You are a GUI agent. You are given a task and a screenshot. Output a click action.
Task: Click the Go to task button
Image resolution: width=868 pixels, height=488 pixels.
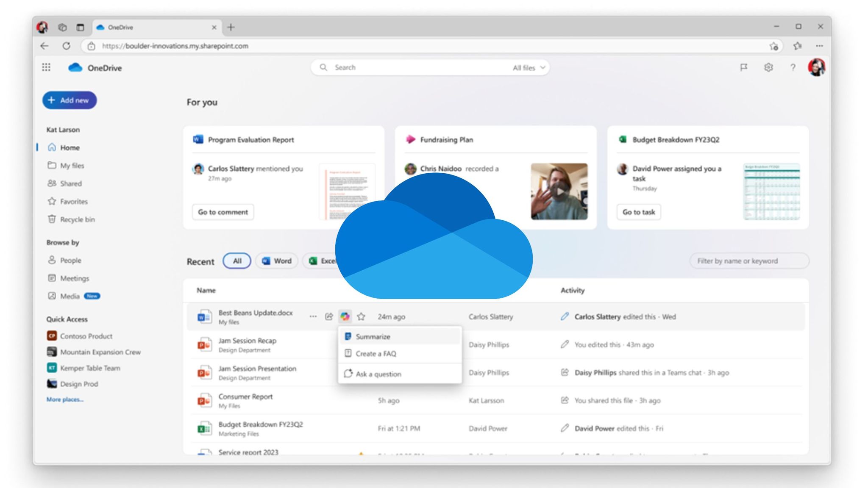tap(638, 212)
